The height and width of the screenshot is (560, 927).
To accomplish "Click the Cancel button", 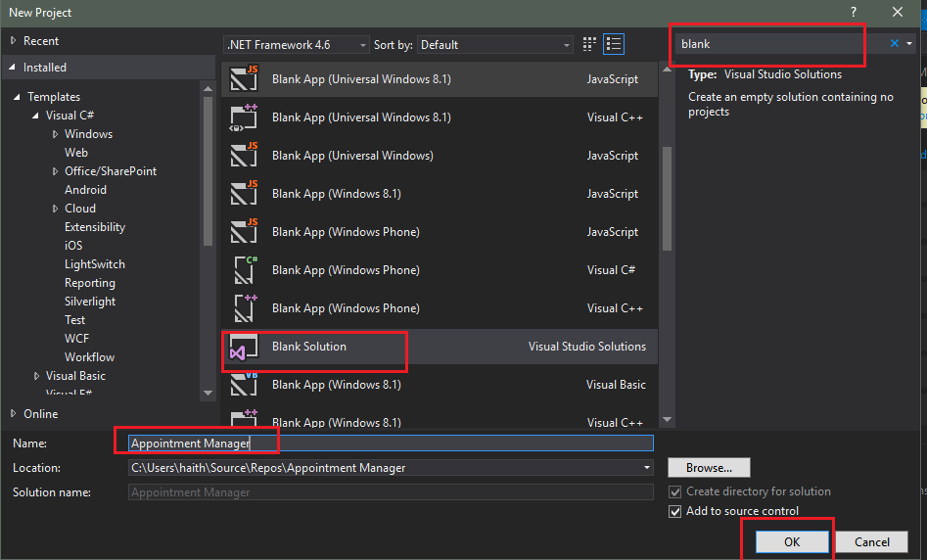I will 872,541.
